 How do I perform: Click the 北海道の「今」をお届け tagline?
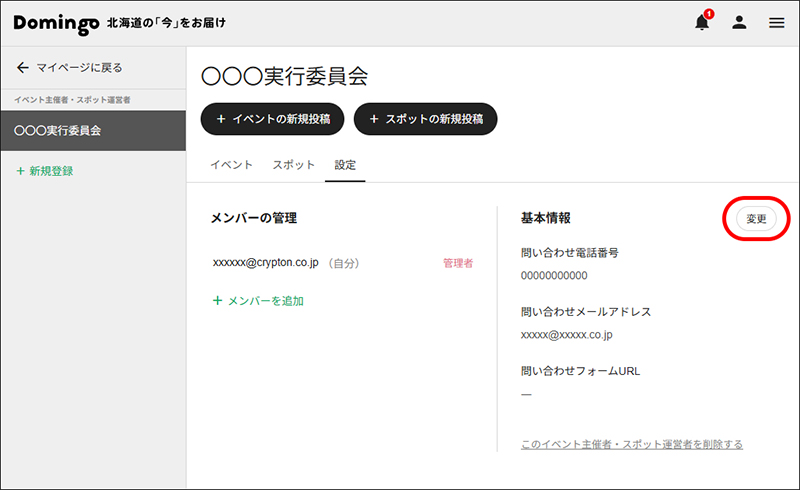coord(166,23)
